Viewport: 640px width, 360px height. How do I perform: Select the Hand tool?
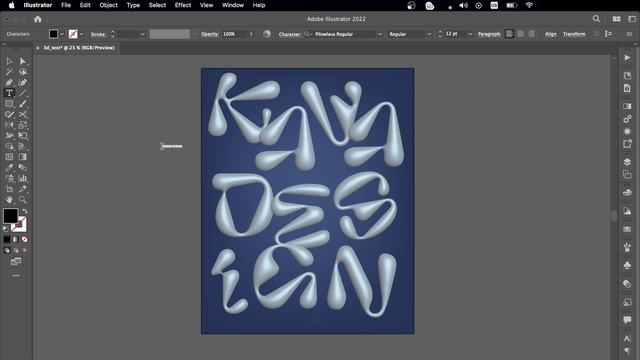point(9,200)
